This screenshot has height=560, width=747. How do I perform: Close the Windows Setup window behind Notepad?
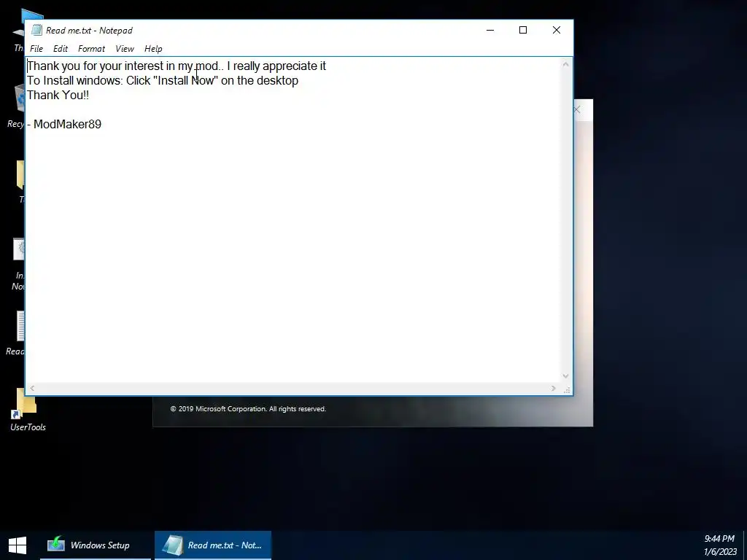pos(578,110)
